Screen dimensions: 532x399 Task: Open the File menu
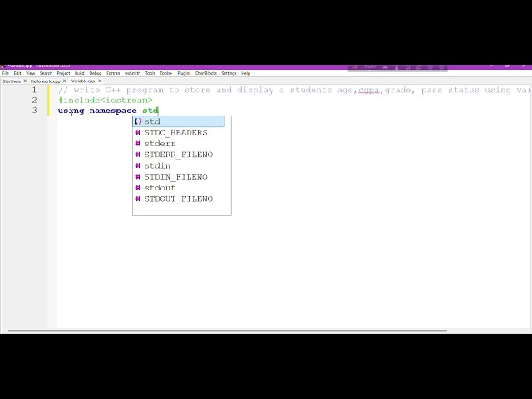6,73
